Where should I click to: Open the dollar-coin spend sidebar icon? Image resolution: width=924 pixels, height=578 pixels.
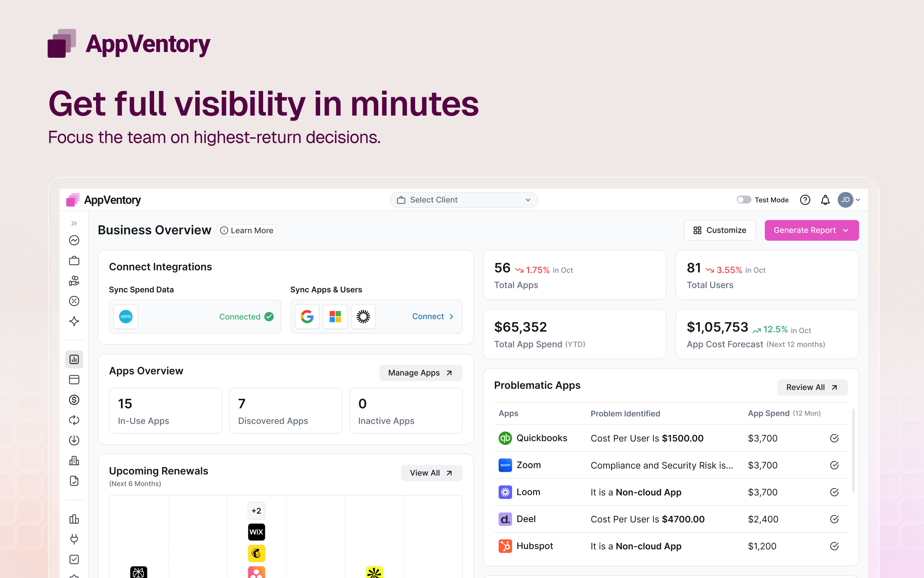click(x=74, y=400)
